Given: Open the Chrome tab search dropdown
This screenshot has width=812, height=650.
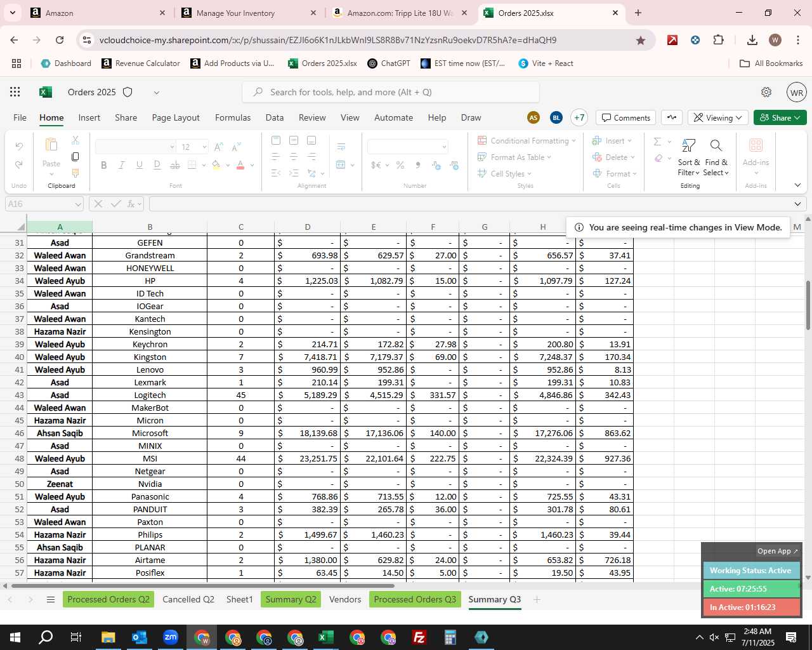Looking at the screenshot, I should [x=13, y=13].
